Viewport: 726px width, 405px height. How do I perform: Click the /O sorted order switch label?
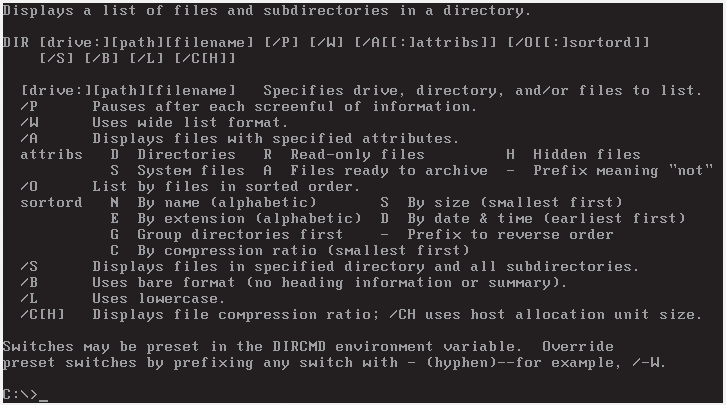click(x=29, y=187)
